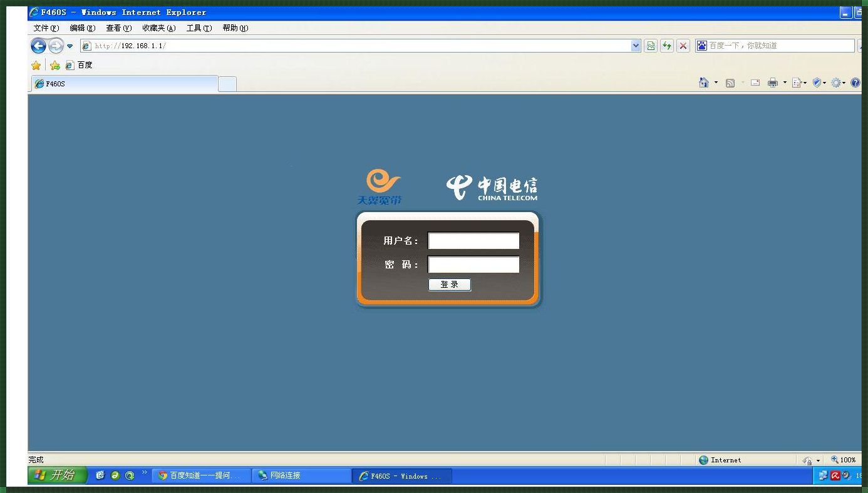Image resolution: width=868 pixels, height=493 pixels.
Task: Click the third quick launch icon
Action: 130,475
